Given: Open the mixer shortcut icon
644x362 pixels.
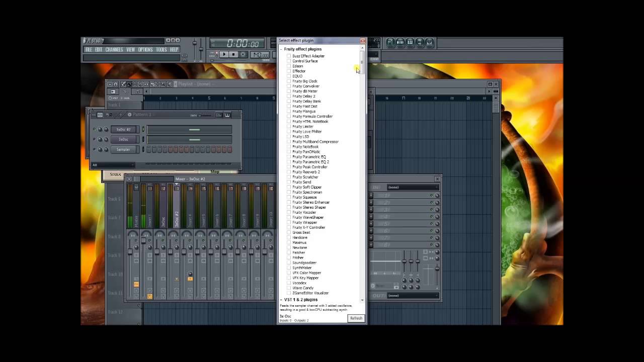Looking at the screenshot, I should pyautogui.click(x=429, y=43).
